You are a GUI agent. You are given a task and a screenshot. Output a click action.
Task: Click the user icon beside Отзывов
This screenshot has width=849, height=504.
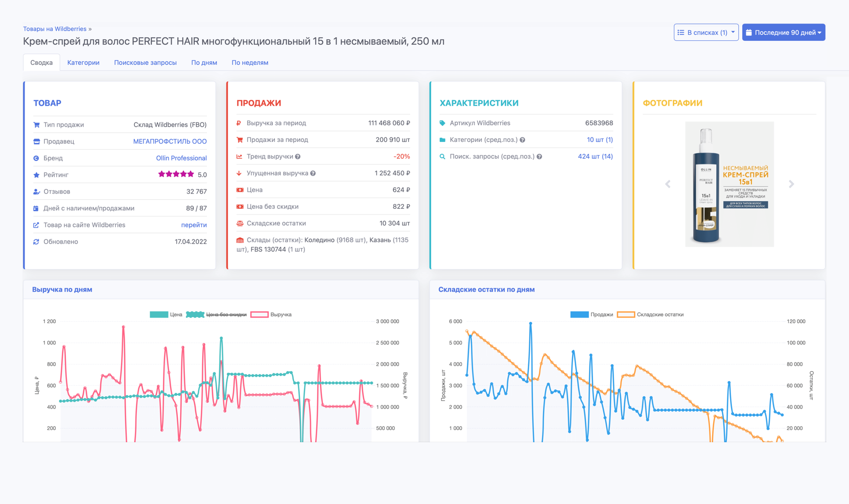(x=36, y=191)
